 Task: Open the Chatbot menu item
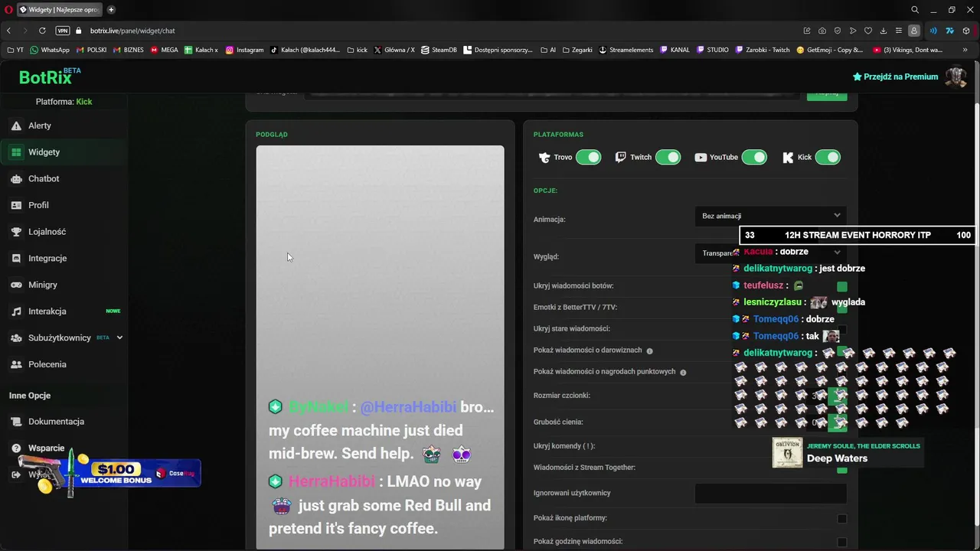44,178
